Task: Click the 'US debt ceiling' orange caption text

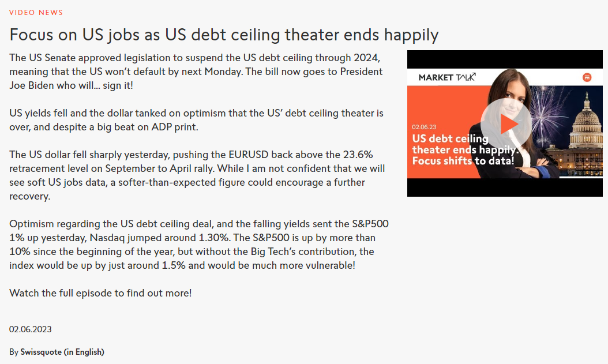Action: click(450, 139)
